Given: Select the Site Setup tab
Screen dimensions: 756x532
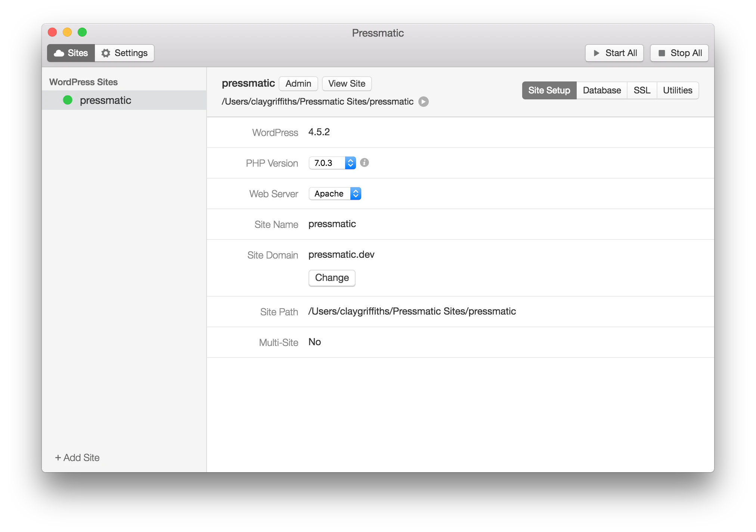Looking at the screenshot, I should (549, 90).
